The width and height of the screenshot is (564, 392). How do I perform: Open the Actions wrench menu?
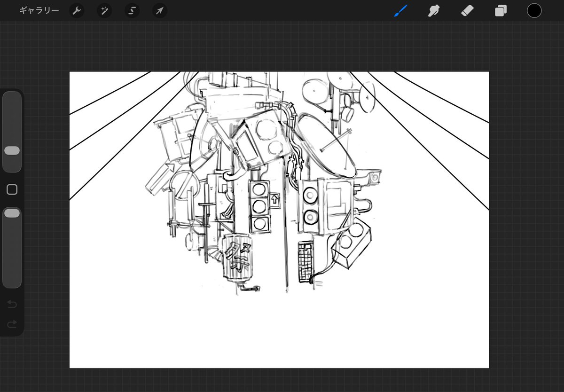point(77,11)
